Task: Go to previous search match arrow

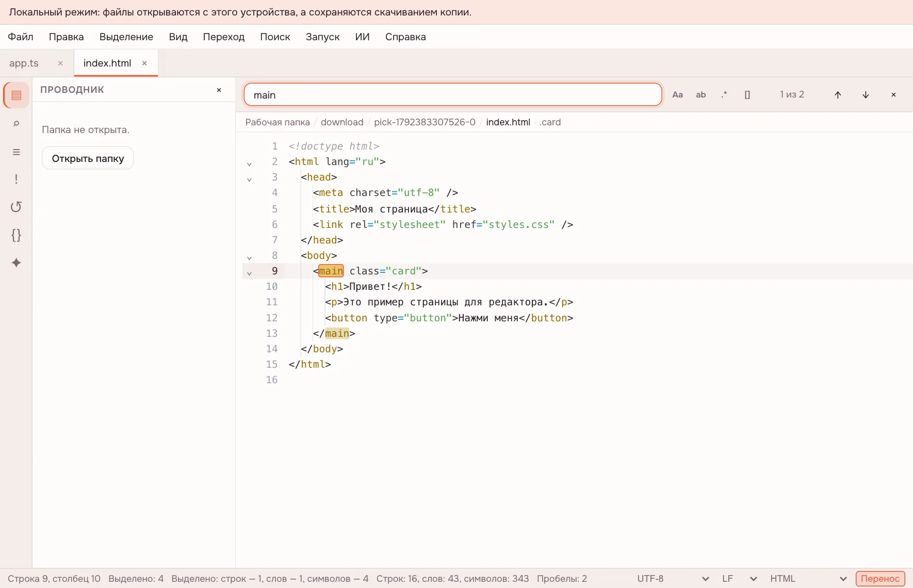Action: 838,95
